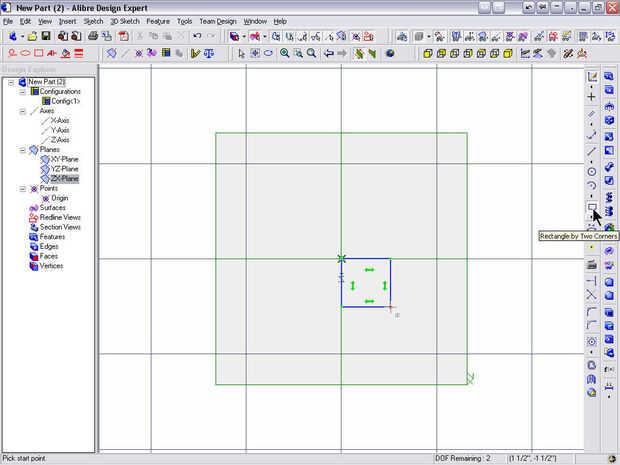Viewport: 620px width, 465px height.
Task: Select YZ-Plane in the tree
Action: click(x=64, y=169)
